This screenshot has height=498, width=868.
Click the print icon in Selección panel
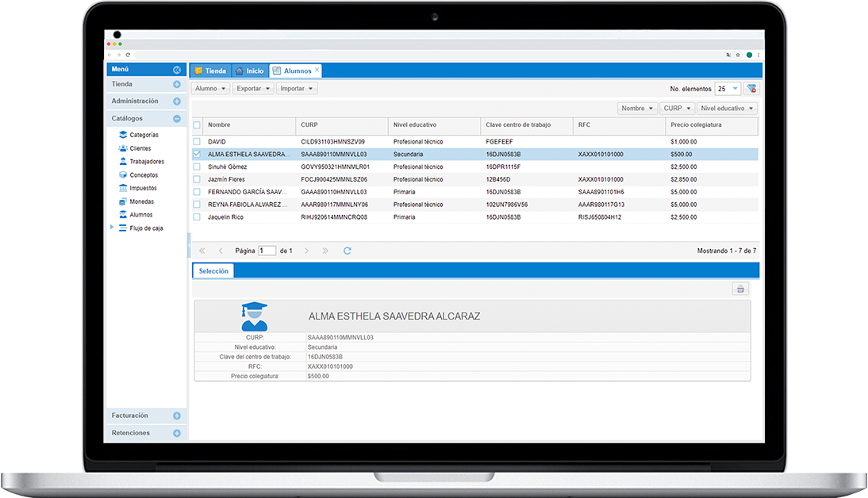739,289
